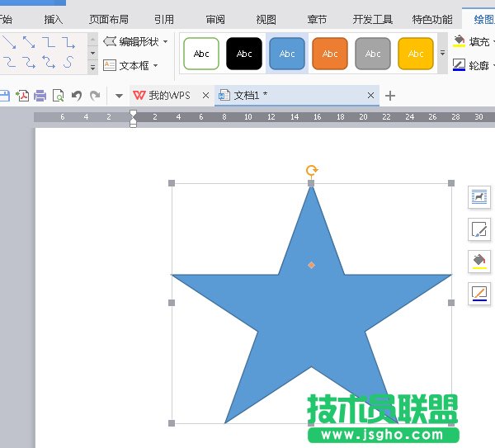This screenshot has height=448, width=495.
Task: Switch to the 插入 ribbon tab
Action: [x=53, y=19]
